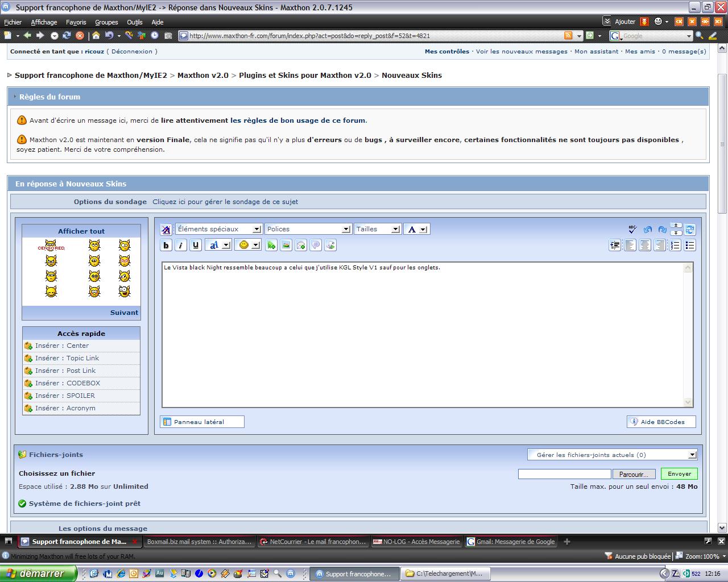
Task: Insert a bulleted list
Action: point(690,245)
